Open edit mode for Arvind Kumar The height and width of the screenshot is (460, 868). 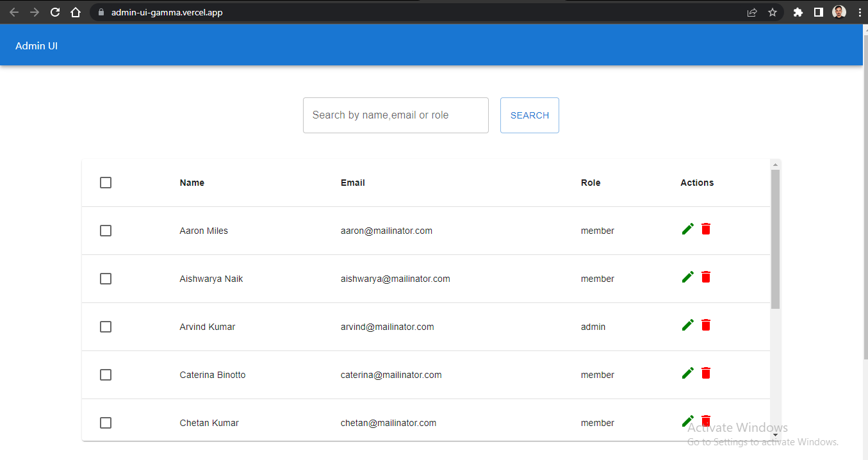(x=687, y=324)
